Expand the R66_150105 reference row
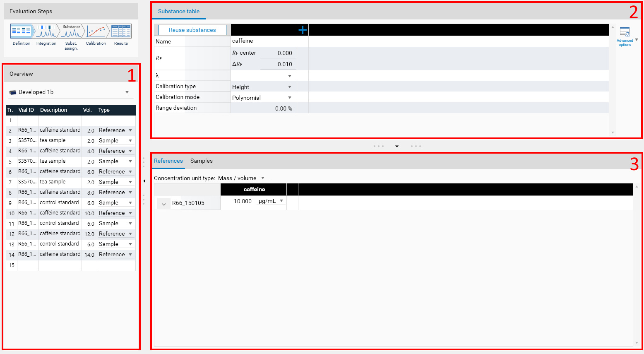 coord(164,204)
